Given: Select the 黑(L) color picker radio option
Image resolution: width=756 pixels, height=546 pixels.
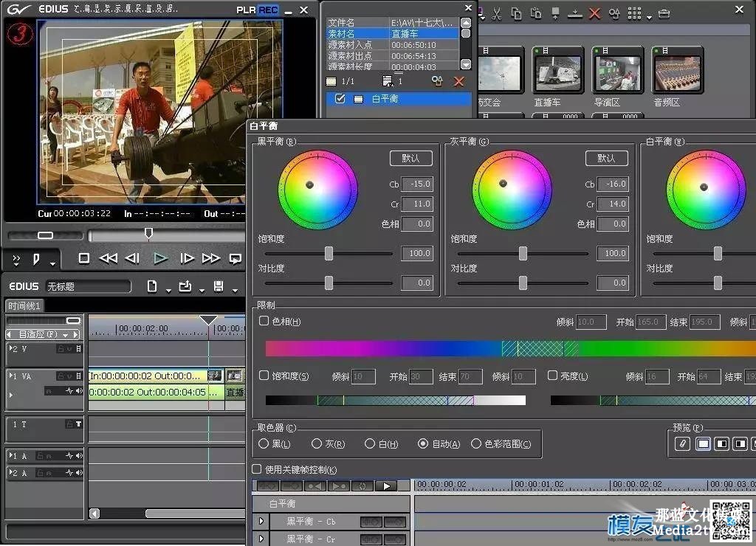Looking at the screenshot, I should [x=264, y=444].
